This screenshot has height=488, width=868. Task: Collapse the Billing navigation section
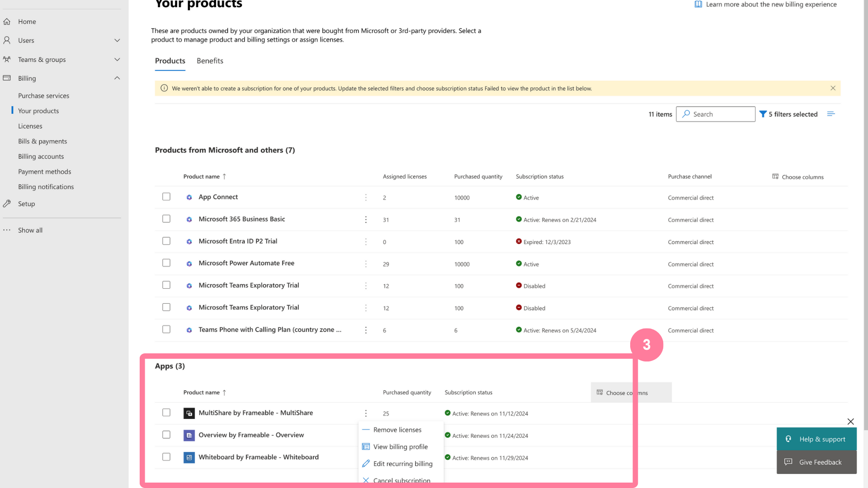(x=117, y=78)
